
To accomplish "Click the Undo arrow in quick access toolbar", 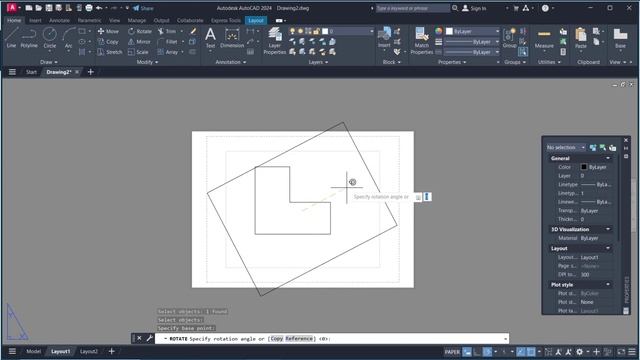I will [99, 8].
